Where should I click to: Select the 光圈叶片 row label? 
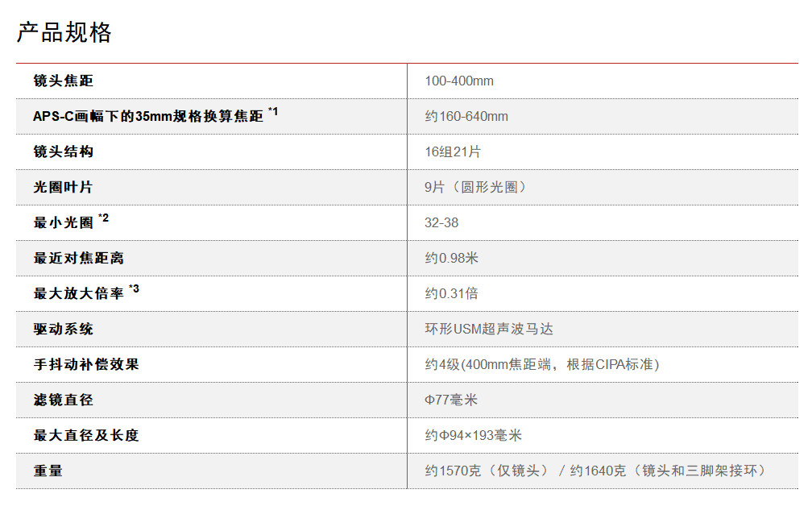coord(63,187)
